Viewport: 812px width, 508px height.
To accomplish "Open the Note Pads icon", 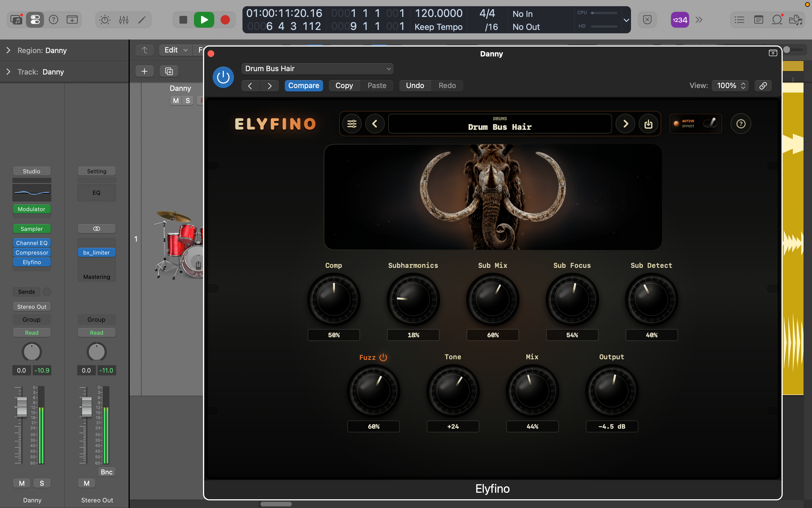I will pos(758,20).
